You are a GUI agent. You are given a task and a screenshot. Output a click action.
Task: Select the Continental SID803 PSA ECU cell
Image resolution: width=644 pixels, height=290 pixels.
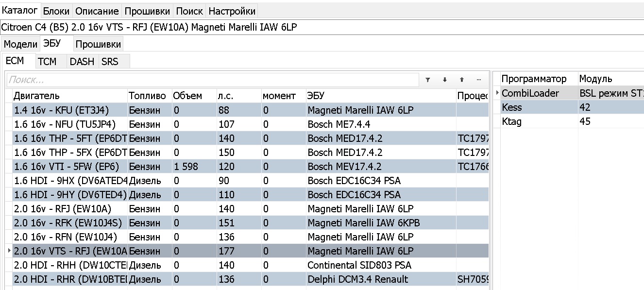(x=359, y=265)
